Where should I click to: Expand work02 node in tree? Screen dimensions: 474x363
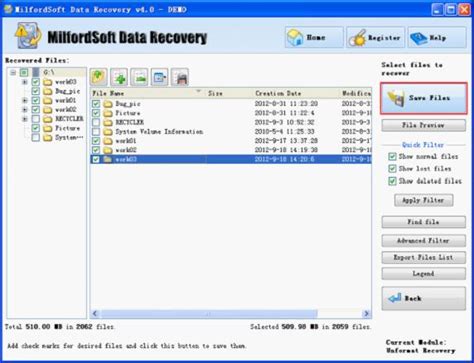tap(25, 110)
